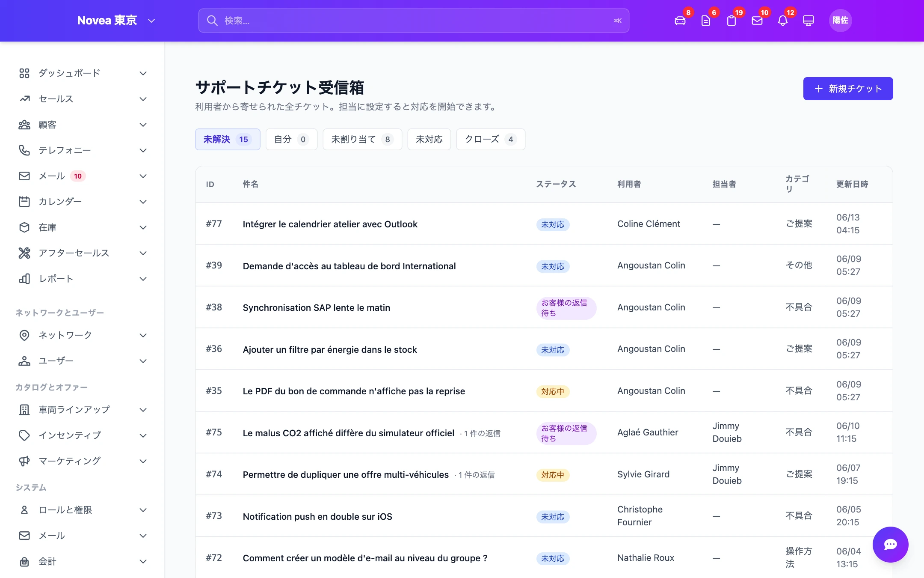Focus the 検索 search field

[414, 21]
